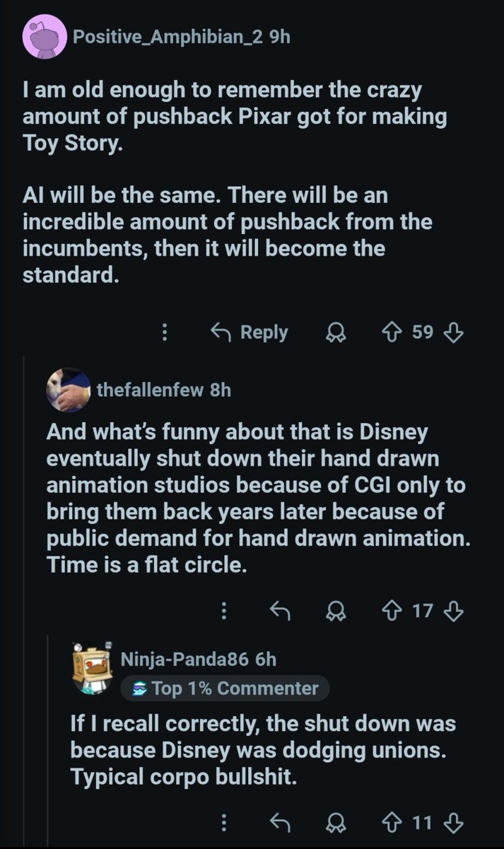The width and height of the screenshot is (504, 849).
Task: Open Ninja-Panda86 username link
Action: tap(184, 659)
